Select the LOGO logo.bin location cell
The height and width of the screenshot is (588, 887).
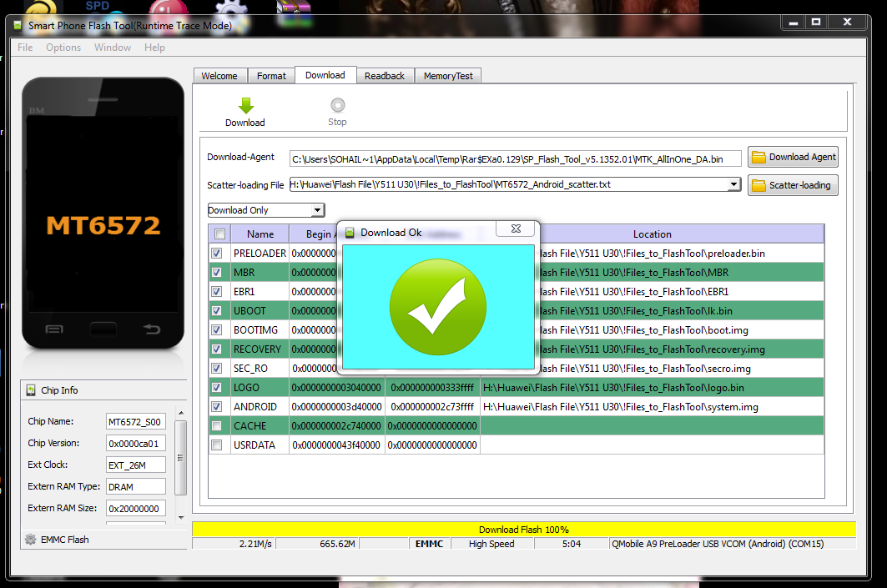[x=653, y=388]
